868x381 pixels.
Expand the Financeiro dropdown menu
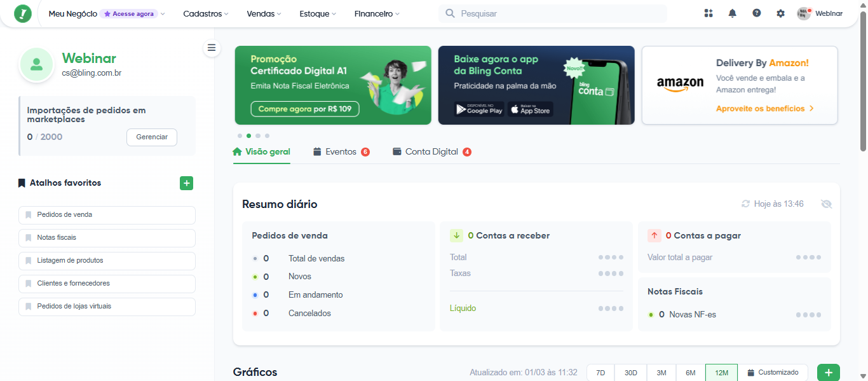(377, 13)
